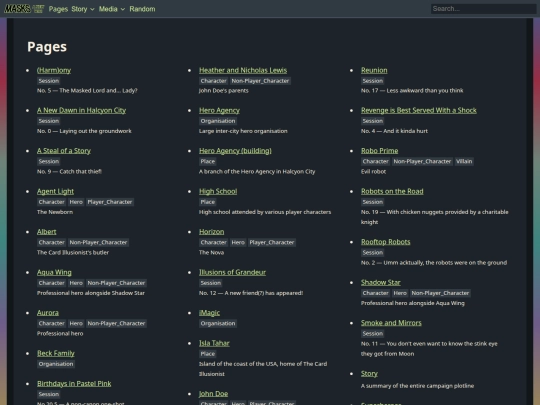540x405 pixels.
Task: Click Character tag under Robo Prime
Action: pos(375,162)
